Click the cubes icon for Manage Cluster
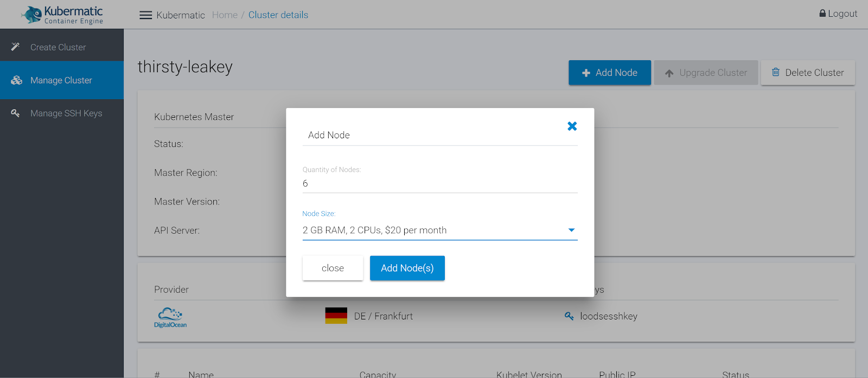This screenshot has height=378, width=868. 17,80
